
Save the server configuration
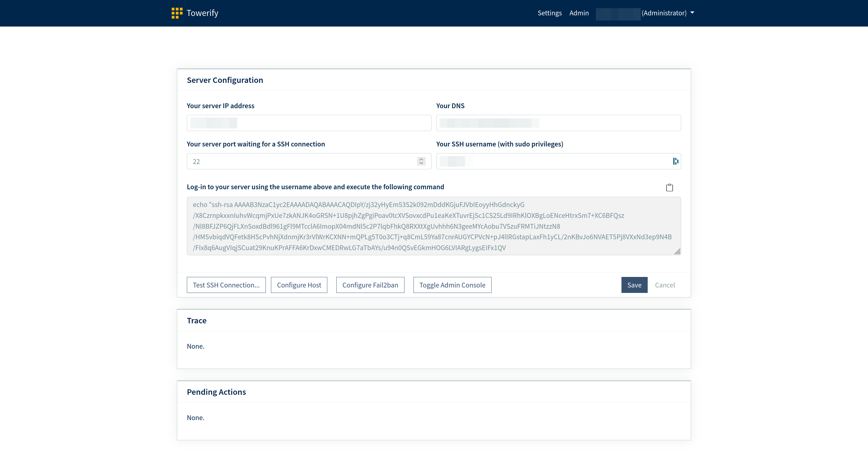coord(634,285)
